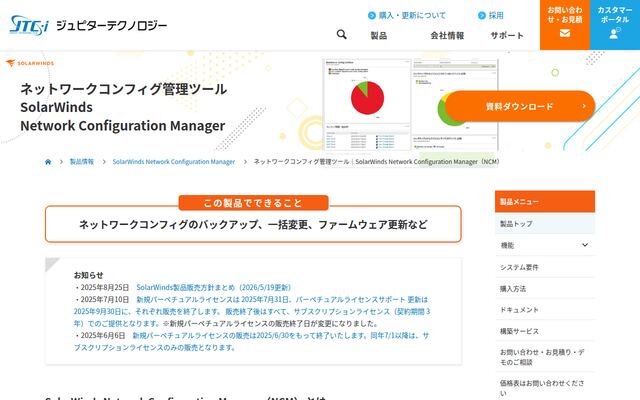Click the ネットワークコンフィグのバックアップ feature summary text
640x400 pixels.
point(253,224)
